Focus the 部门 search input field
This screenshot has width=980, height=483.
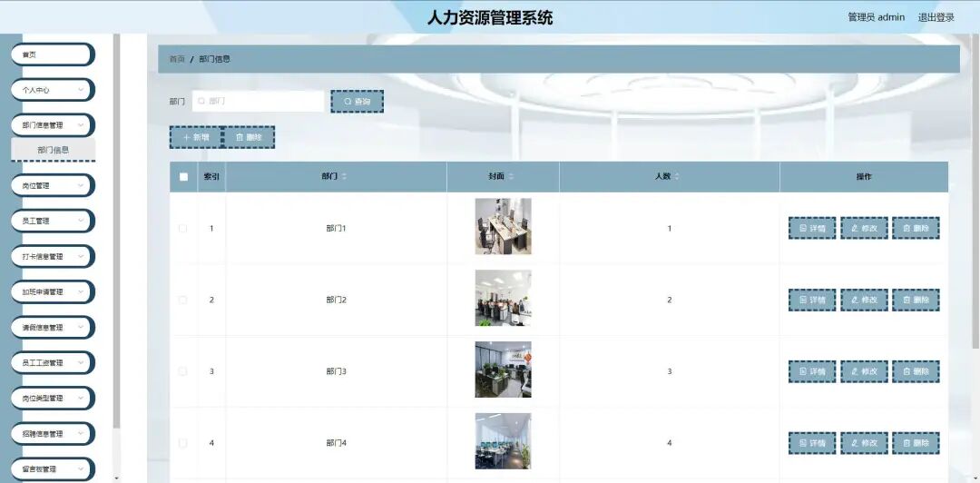pyautogui.click(x=258, y=102)
